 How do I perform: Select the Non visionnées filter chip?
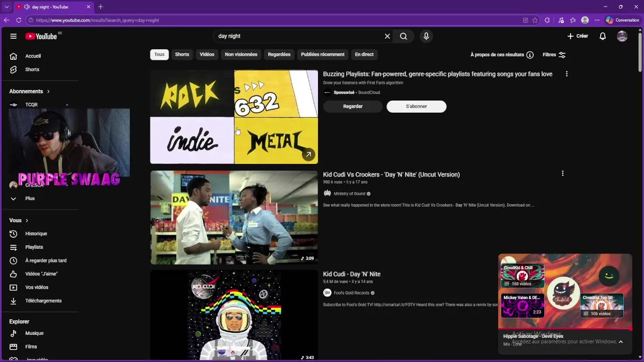[x=241, y=54]
